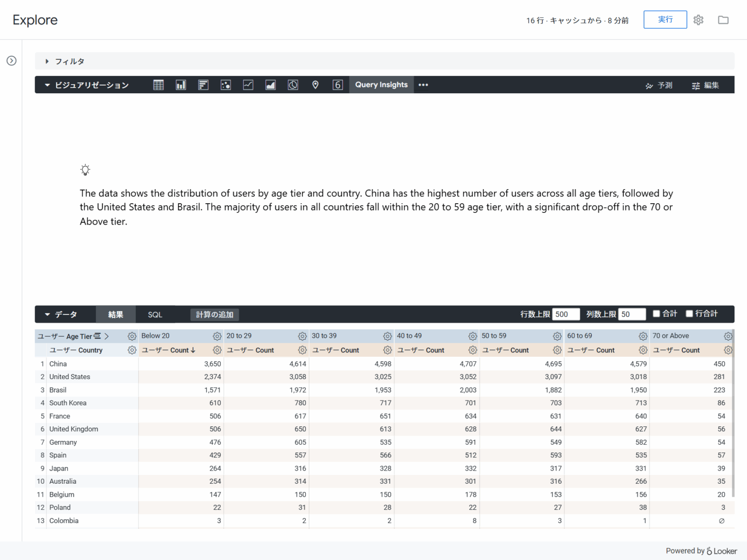Enable the 合計 checkbox
747x560 pixels.
pyautogui.click(x=656, y=314)
